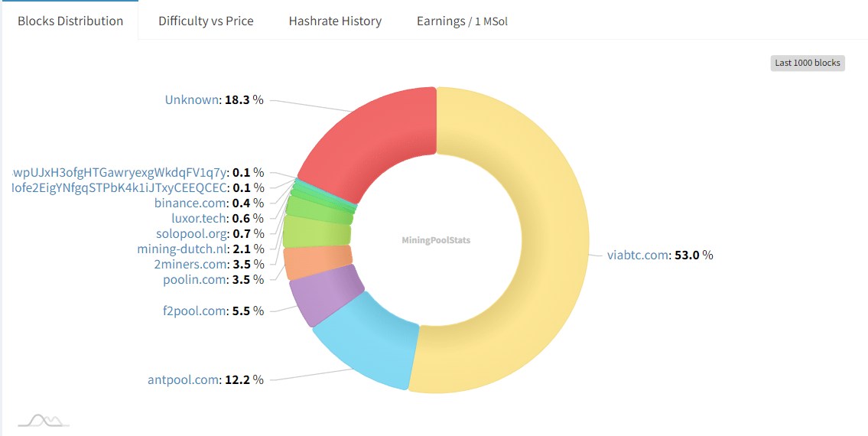Image resolution: width=868 pixels, height=436 pixels.
Task: Select the green mining-dutch.nl donut slice
Action: click(320, 210)
